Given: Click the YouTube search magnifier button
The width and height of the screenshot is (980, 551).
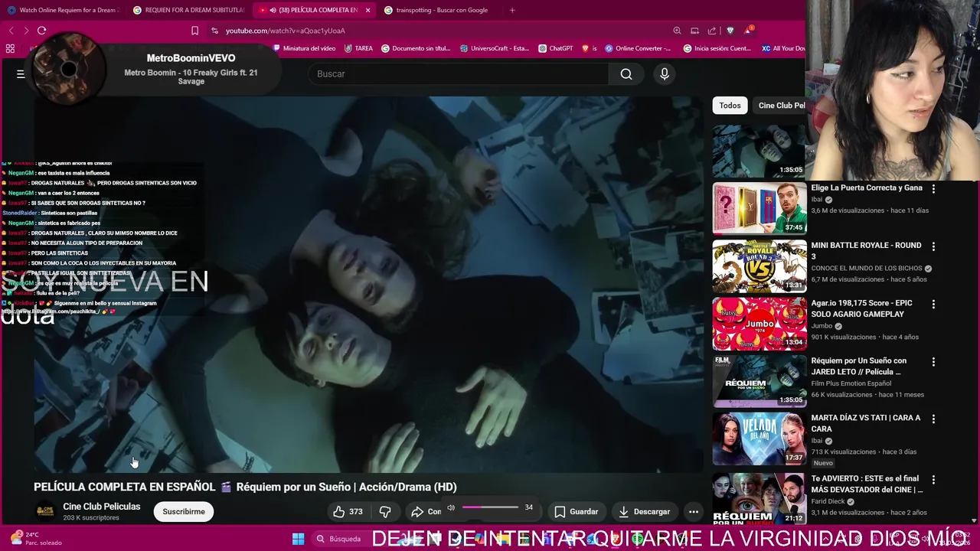Looking at the screenshot, I should tap(626, 74).
